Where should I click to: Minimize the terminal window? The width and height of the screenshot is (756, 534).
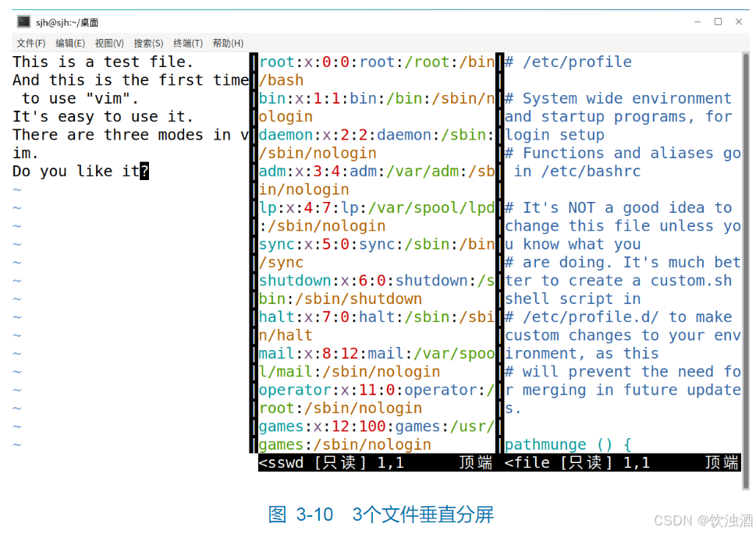(x=697, y=22)
